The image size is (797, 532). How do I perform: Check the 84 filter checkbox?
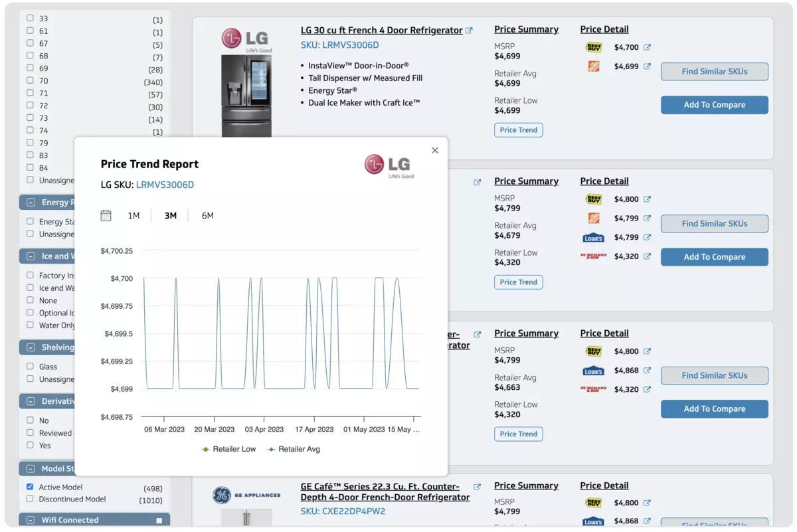[30, 167]
